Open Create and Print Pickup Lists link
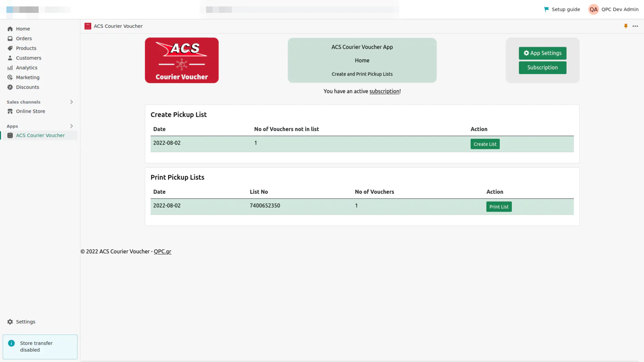The width and height of the screenshot is (644, 362). (362, 74)
